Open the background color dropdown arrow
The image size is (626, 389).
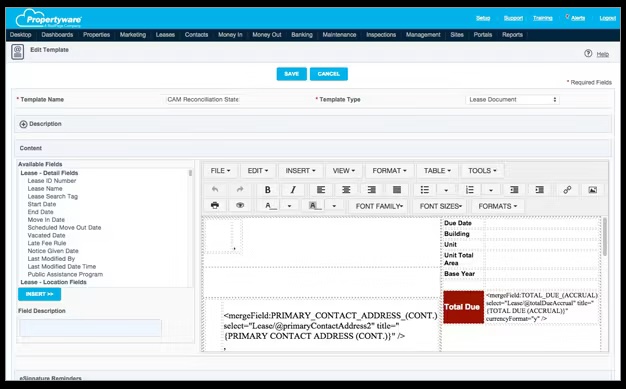click(x=334, y=206)
